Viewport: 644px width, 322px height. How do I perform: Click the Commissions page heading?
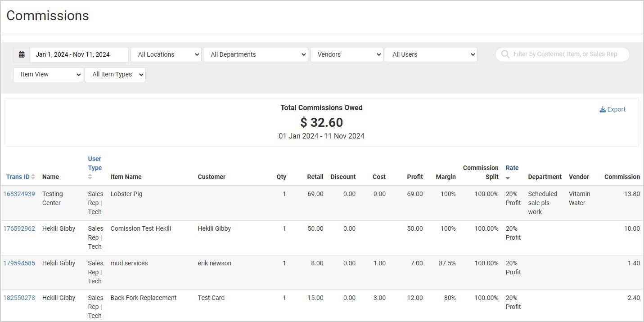(48, 16)
